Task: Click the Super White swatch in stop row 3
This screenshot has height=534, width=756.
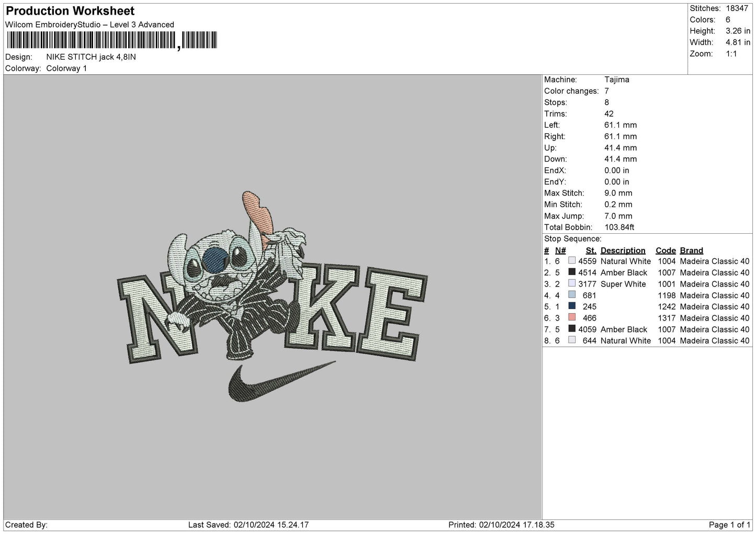Action: [x=572, y=284]
